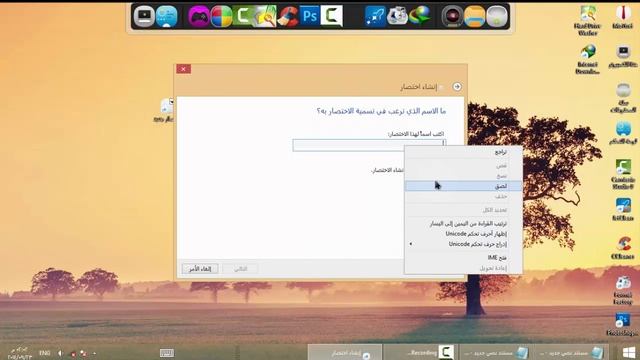Choose لصق (Paste) in the context menu
640x360 pixels.
(x=463, y=186)
